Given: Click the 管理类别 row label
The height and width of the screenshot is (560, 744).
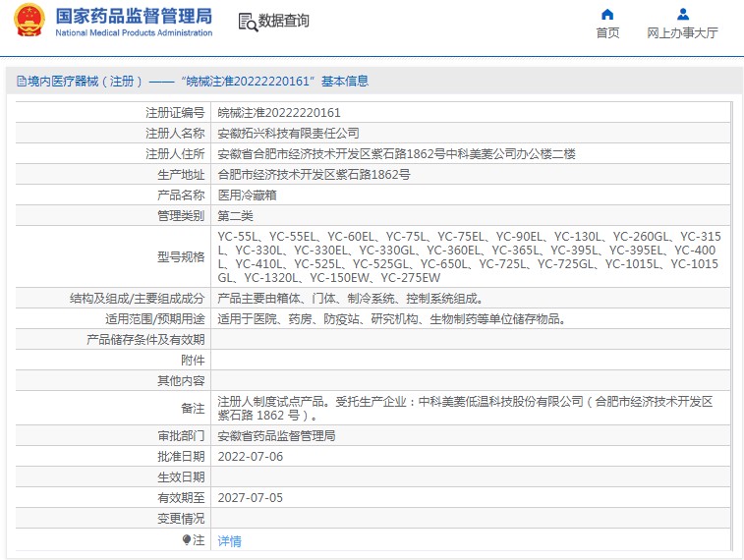Looking at the screenshot, I should point(181,216).
